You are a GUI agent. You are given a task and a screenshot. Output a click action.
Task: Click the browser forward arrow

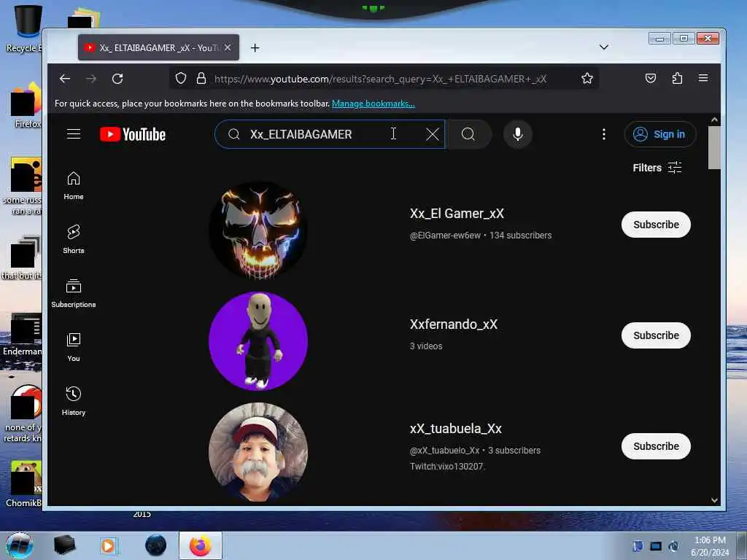[91, 79]
